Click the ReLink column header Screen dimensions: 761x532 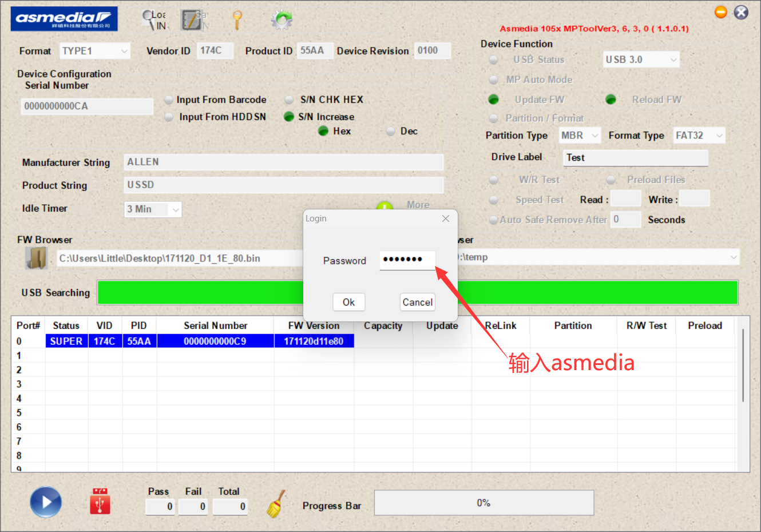[501, 325]
